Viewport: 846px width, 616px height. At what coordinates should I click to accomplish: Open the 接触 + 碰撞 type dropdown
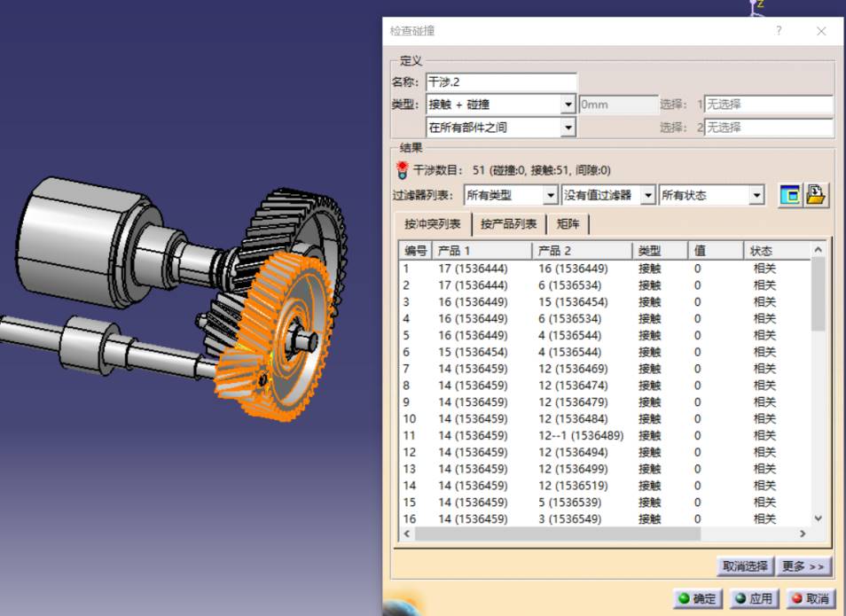(568, 105)
